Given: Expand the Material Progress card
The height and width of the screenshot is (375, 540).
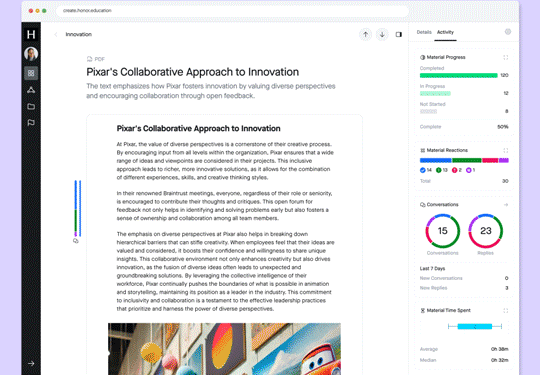Looking at the screenshot, I should [x=506, y=58].
